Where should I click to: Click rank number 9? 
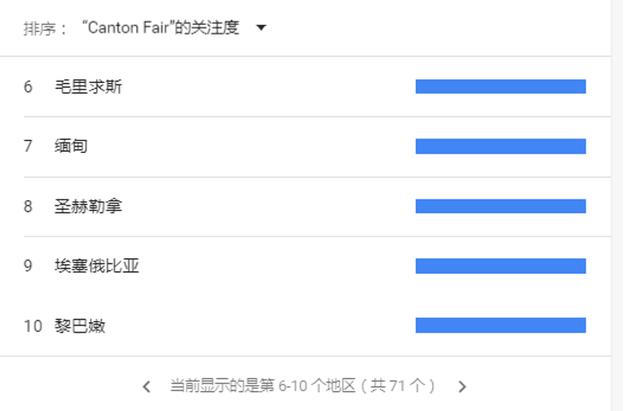(x=28, y=266)
